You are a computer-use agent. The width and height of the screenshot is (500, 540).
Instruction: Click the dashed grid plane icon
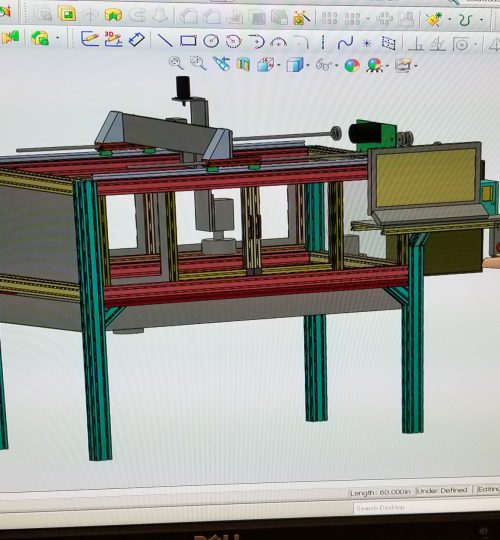coord(388,43)
